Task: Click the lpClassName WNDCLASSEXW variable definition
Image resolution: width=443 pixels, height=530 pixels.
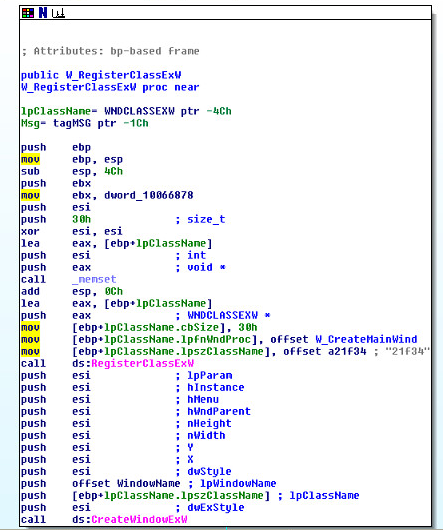Action: point(126,111)
